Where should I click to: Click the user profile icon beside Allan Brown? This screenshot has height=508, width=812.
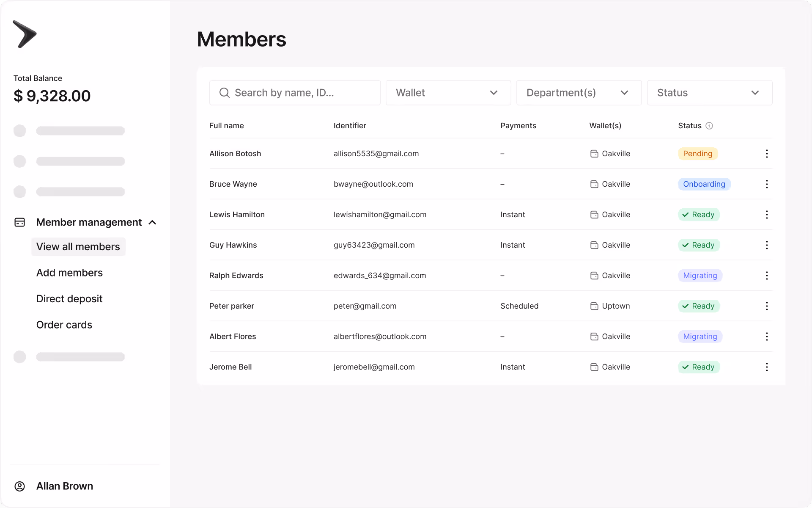[19, 486]
